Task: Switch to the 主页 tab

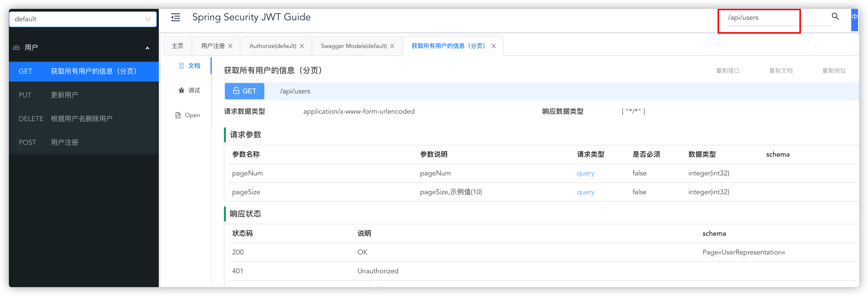Action: 178,46
